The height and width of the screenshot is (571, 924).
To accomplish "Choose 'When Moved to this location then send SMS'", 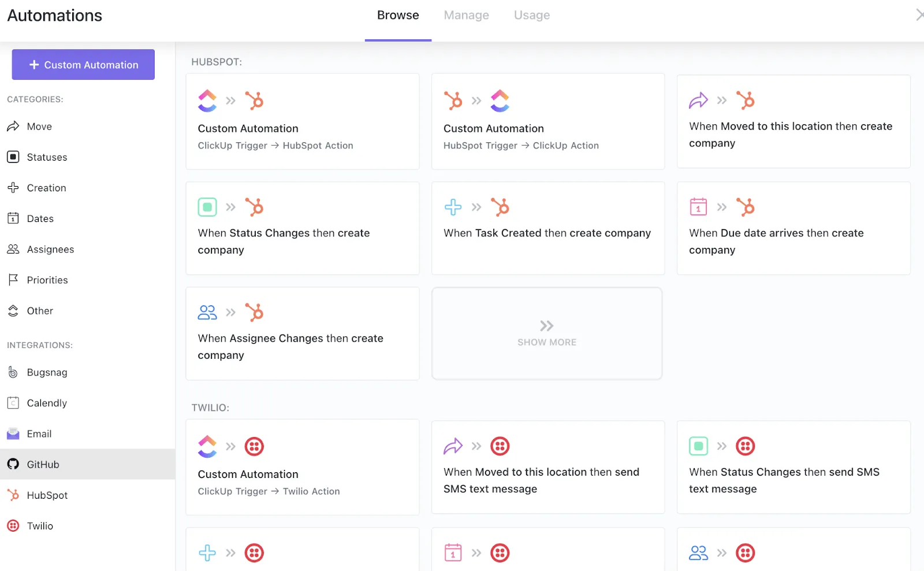I will coord(548,467).
